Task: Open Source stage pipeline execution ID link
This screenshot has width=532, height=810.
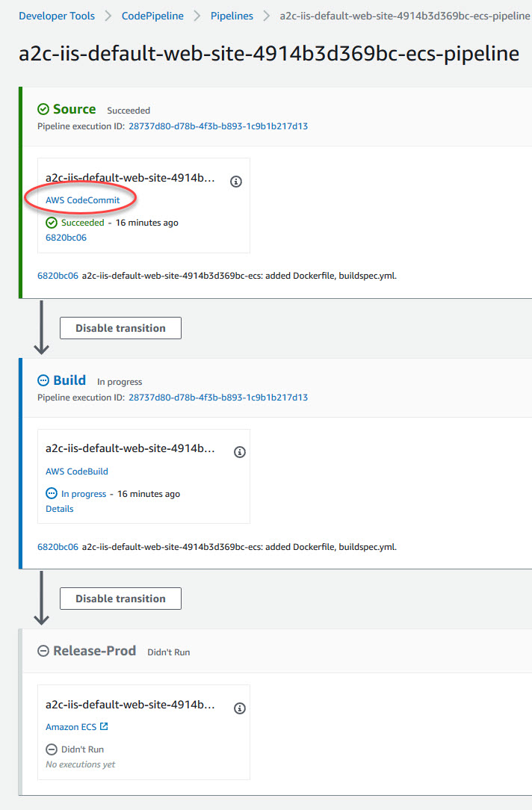Action: pyautogui.click(x=218, y=126)
